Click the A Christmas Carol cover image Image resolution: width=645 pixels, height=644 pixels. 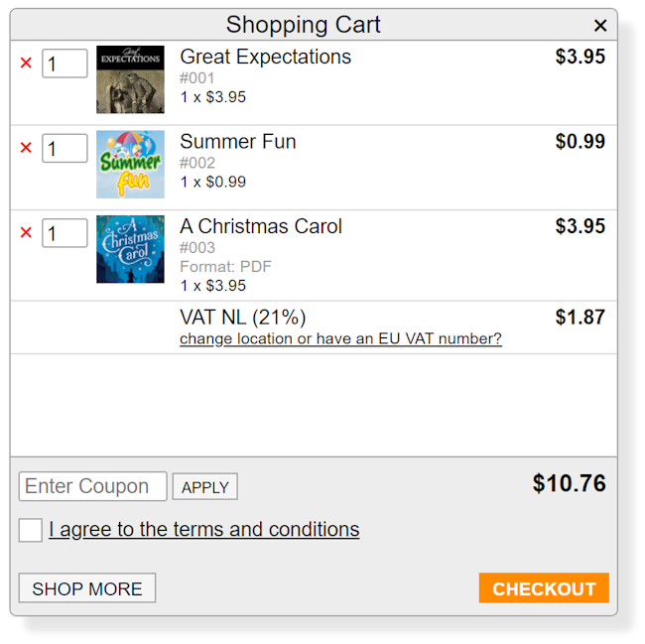coord(130,249)
